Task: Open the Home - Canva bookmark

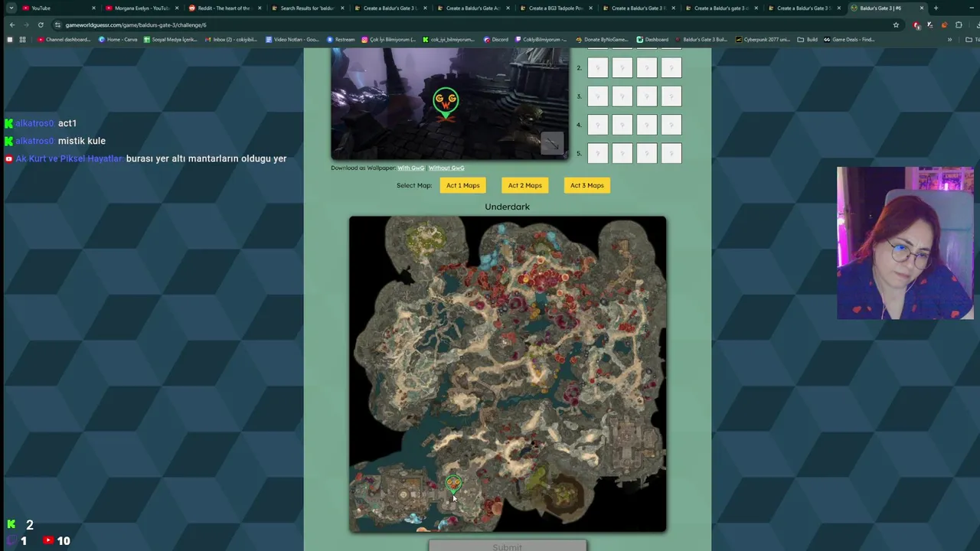Action: (x=118, y=39)
